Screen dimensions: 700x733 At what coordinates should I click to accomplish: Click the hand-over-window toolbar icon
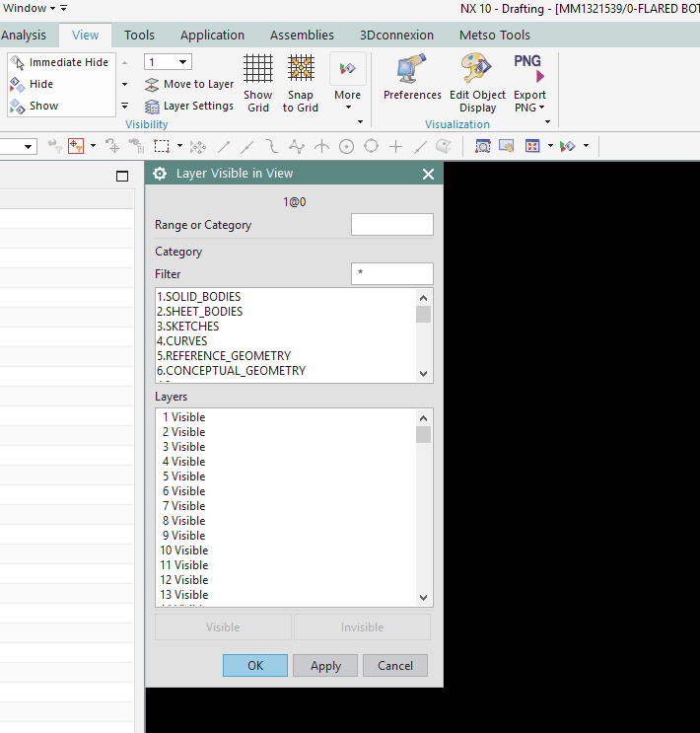(507, 146)
